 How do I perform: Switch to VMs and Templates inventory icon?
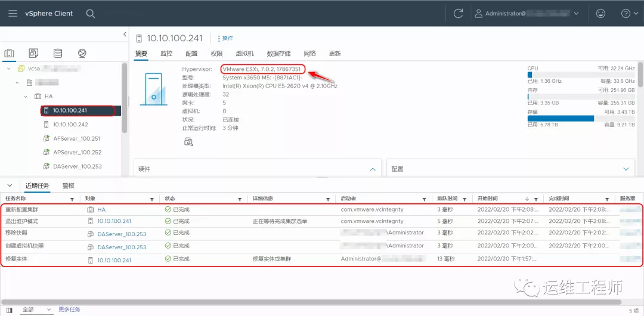33,54
